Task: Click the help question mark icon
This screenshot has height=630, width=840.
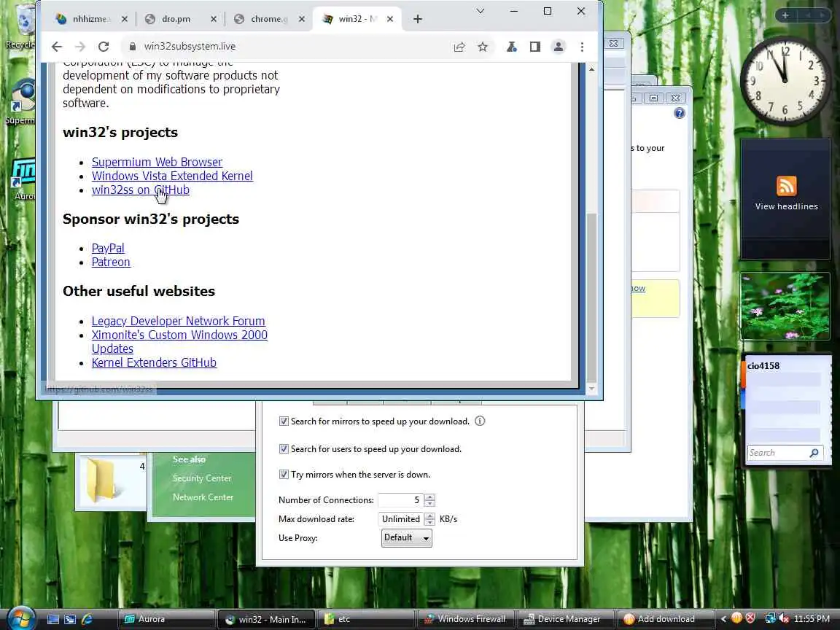Action: [680, 113]
